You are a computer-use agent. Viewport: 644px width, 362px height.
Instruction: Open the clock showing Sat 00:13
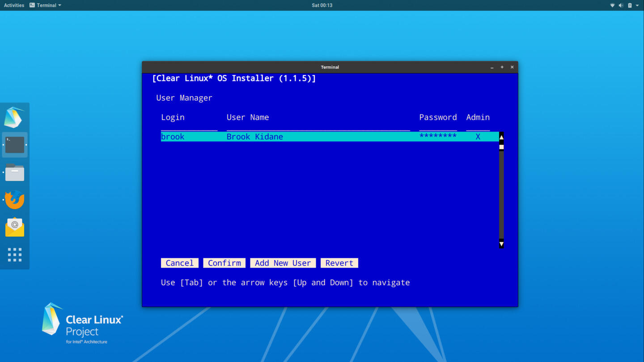322,5
